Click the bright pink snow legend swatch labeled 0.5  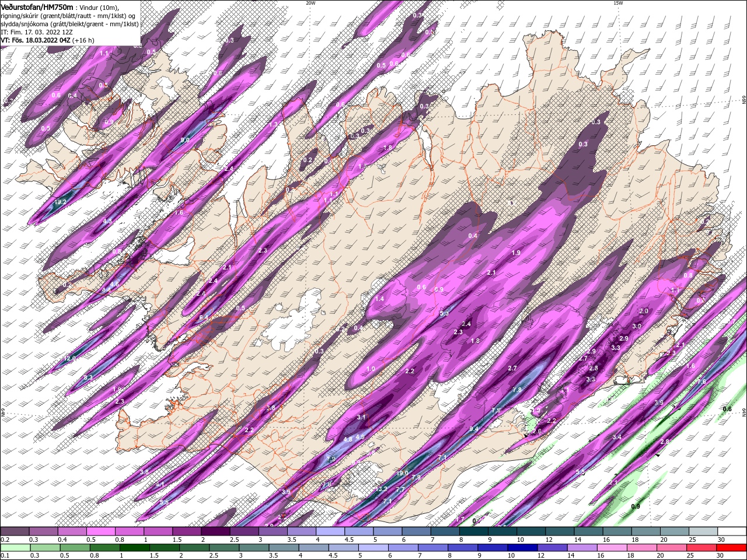100,531
